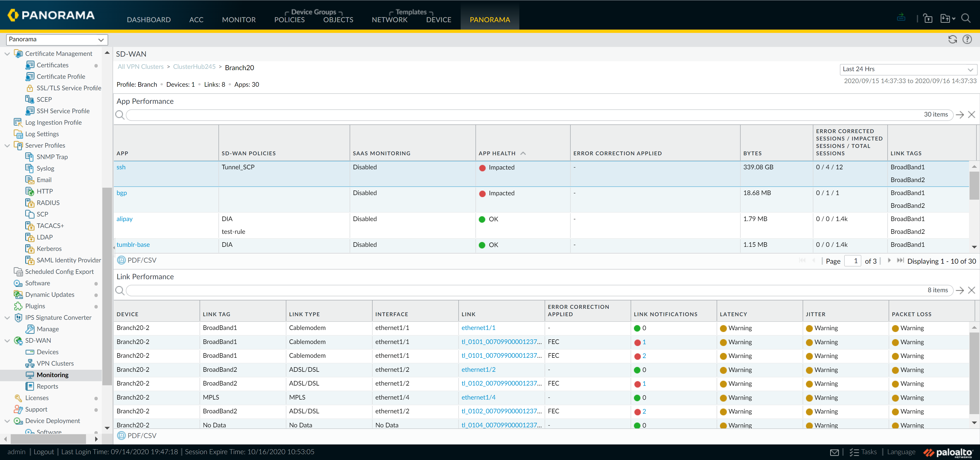The width and height of the screenshot is (980, 460).
Task: Open the help question mark icon
Action: pos(967,40)
